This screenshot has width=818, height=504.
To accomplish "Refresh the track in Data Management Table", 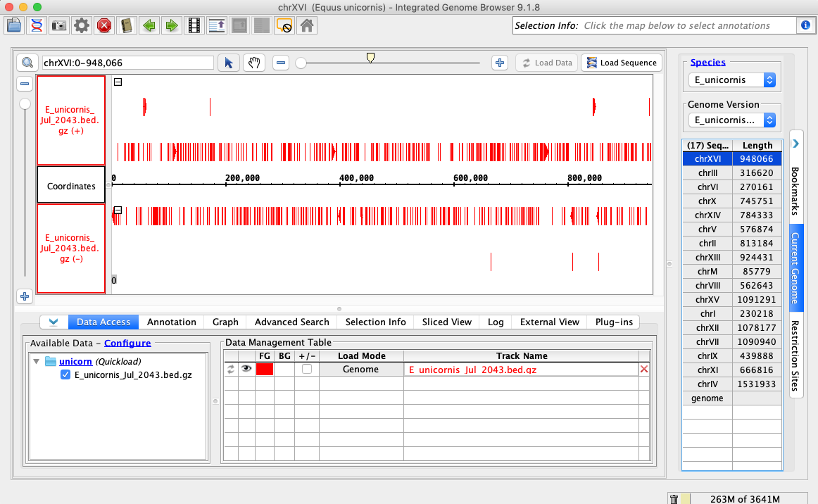I will click(231, 370).
